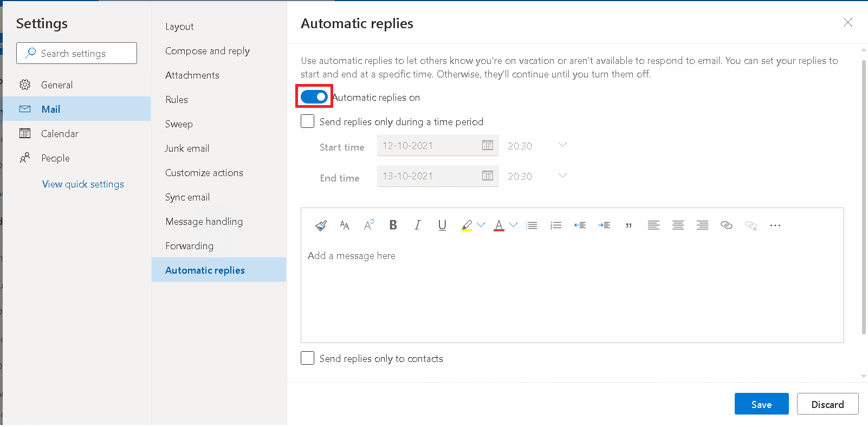Decrease the paragraph indent
Screen dimensions: 868x427
580,225
